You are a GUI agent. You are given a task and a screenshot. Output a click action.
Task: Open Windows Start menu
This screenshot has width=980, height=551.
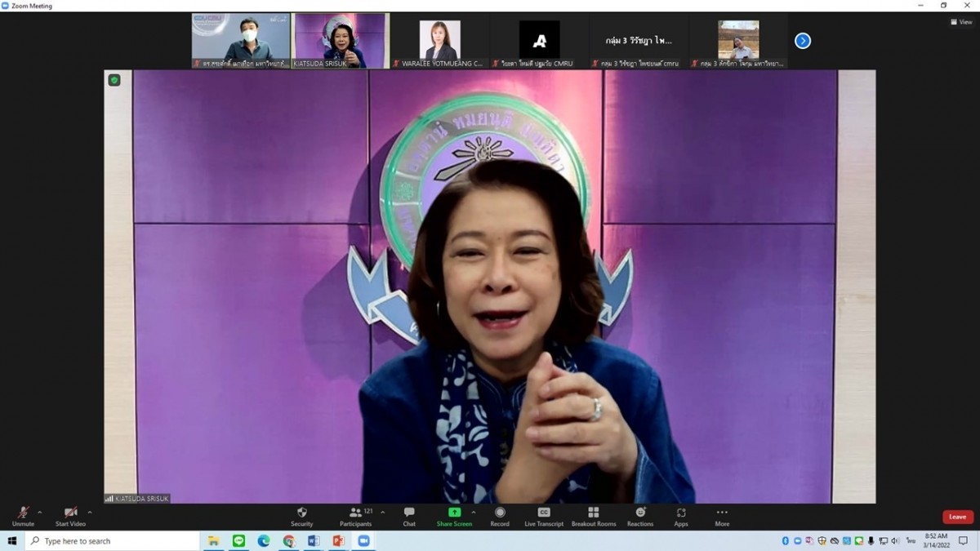[x=12, y=540]
